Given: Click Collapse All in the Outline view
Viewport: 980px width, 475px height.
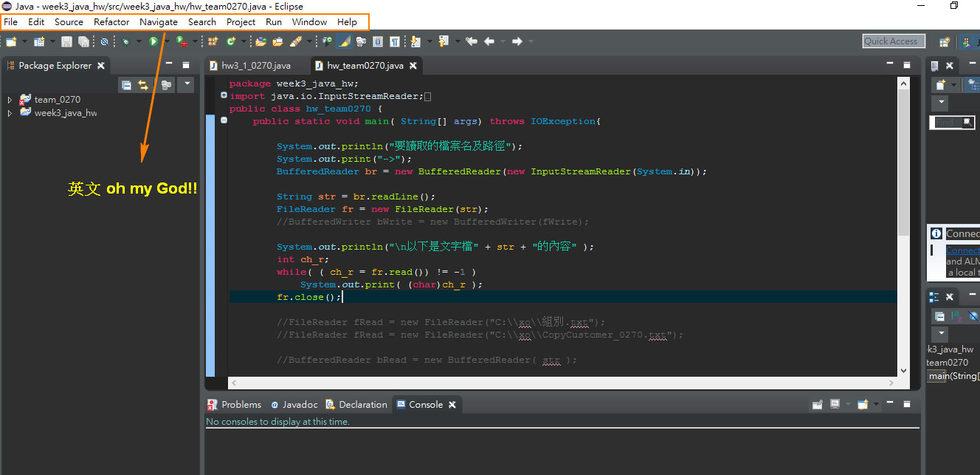Looking at the screenshot, I should [x=939, y=316].
